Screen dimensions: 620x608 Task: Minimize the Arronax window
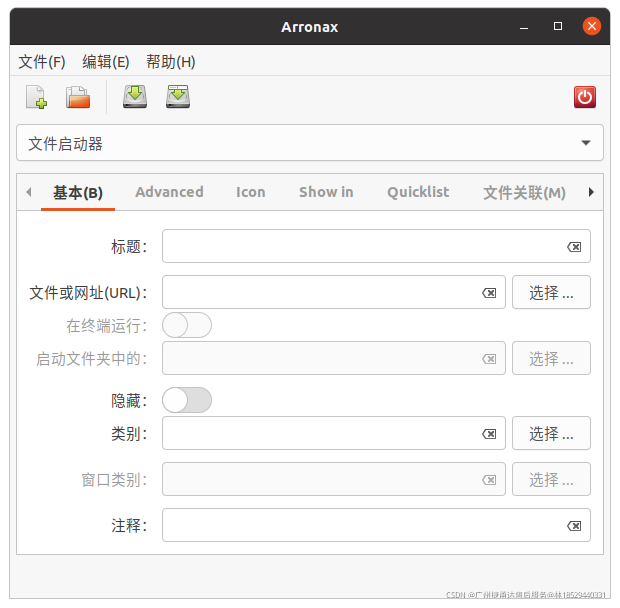[524, 27]
